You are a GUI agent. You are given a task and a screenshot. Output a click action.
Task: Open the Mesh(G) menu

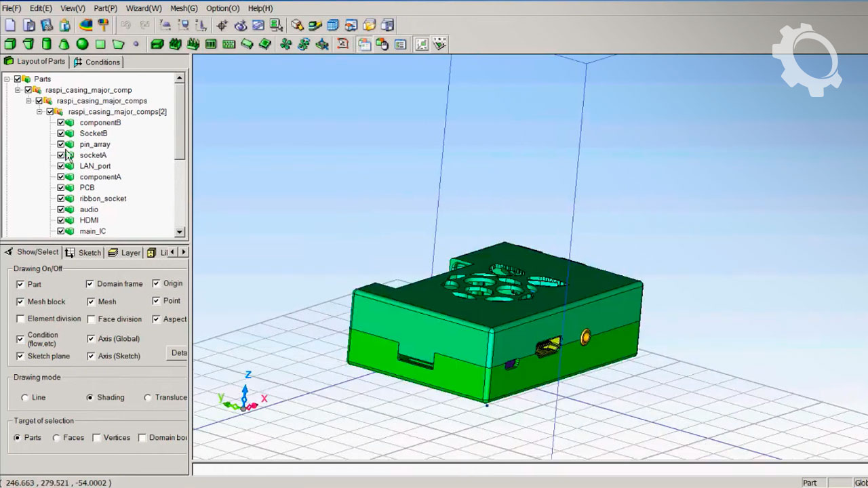click(x=184, y=8)
